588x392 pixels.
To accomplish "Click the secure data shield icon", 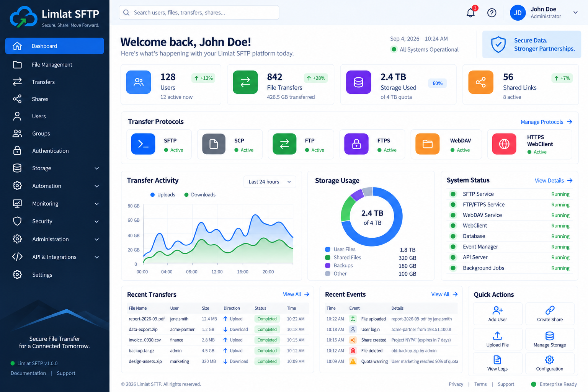I will [x=498, y=44].
